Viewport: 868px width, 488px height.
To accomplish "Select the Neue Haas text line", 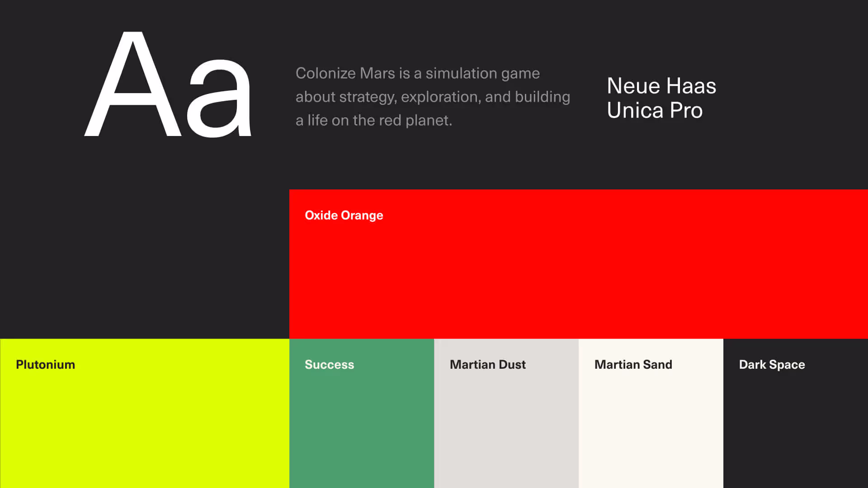I will tap(661, 86).
